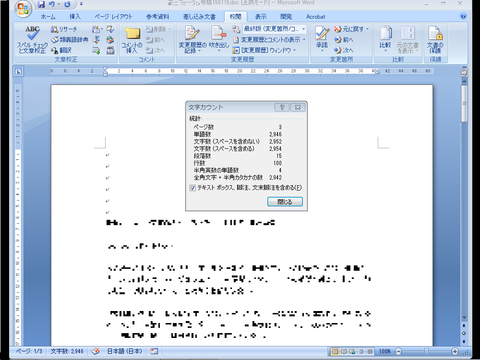The image size is (480, 360).
Task: Undo last action in quick access toolbar
Action: point(52,4)
